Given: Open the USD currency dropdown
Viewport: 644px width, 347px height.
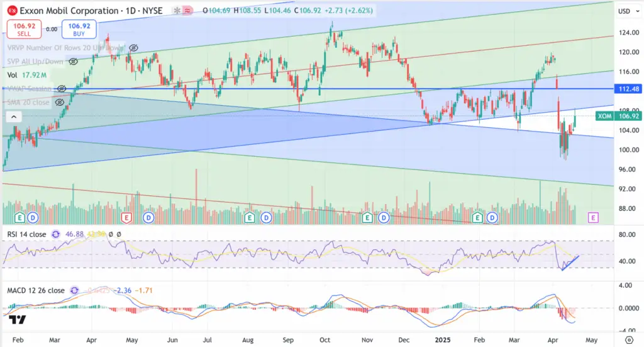Looking at the screenshot, I should [x=629, y=11].
